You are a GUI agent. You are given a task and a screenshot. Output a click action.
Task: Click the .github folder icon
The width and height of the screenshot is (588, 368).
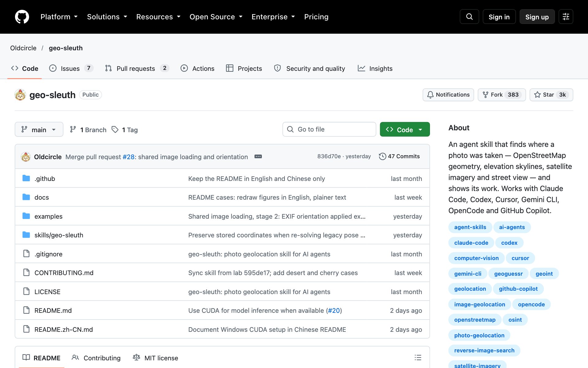click(26, 178)
